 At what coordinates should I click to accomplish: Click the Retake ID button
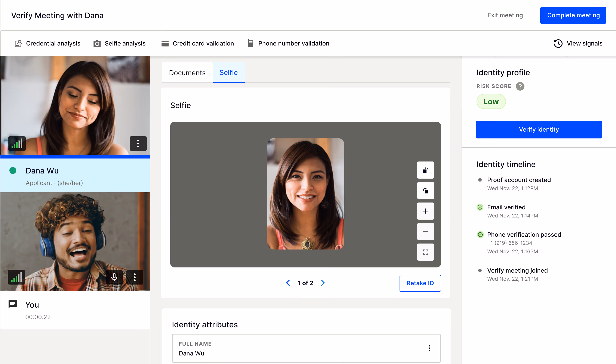420,283
